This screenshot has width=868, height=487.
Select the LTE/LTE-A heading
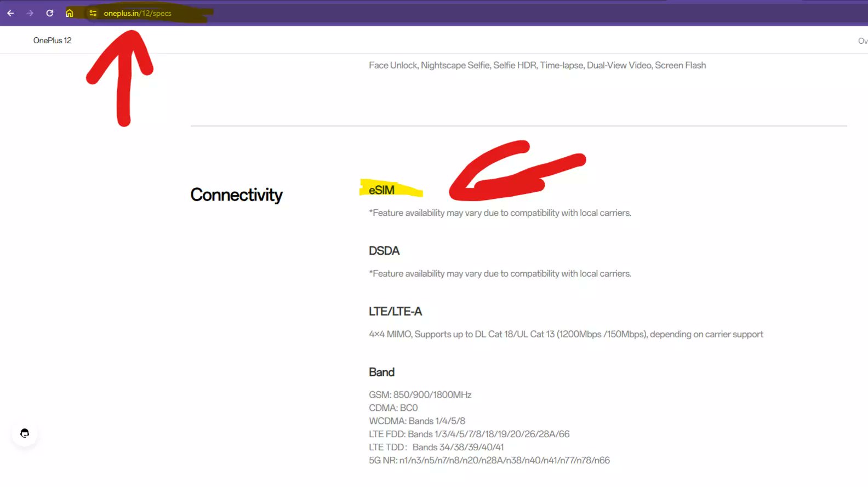click(395, 312)
